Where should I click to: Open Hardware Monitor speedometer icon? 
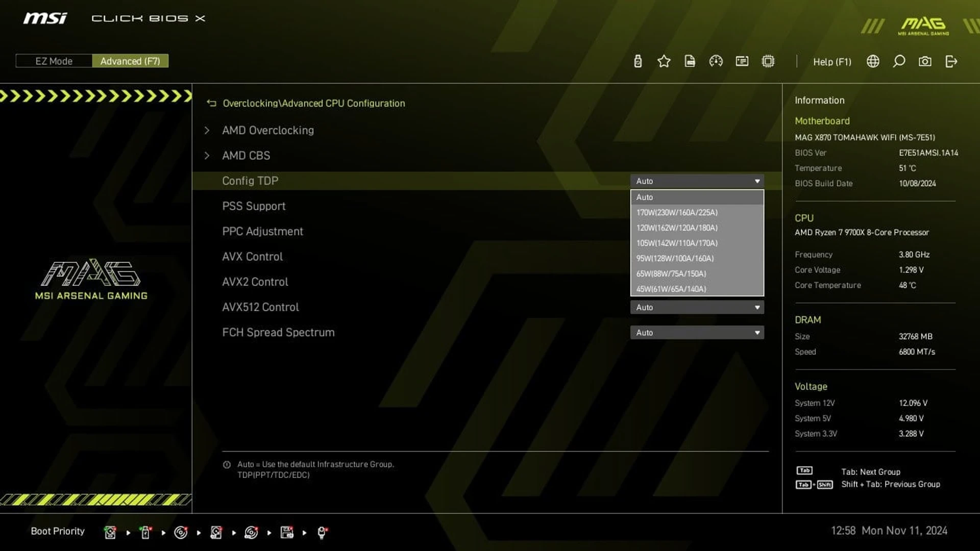(x=716, y=61)
